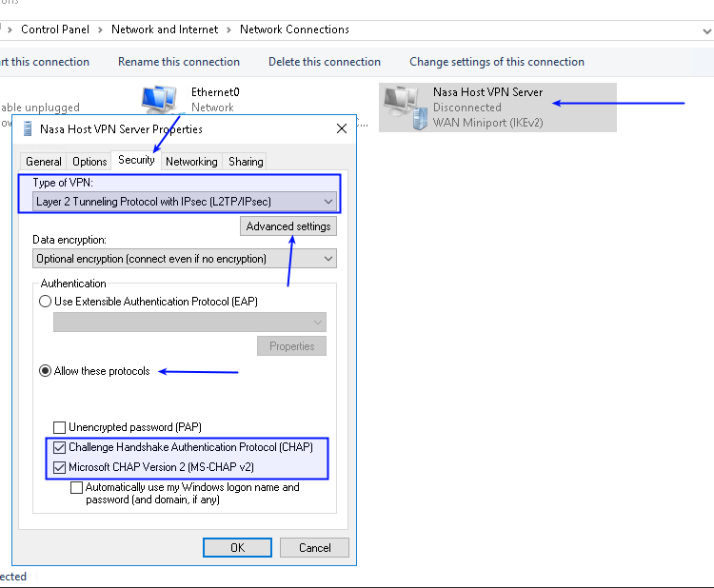The width and height of the screenshot is (714, 588).
Task: Expand the Data encryption dropdown
Action: [x=185, y=259]
